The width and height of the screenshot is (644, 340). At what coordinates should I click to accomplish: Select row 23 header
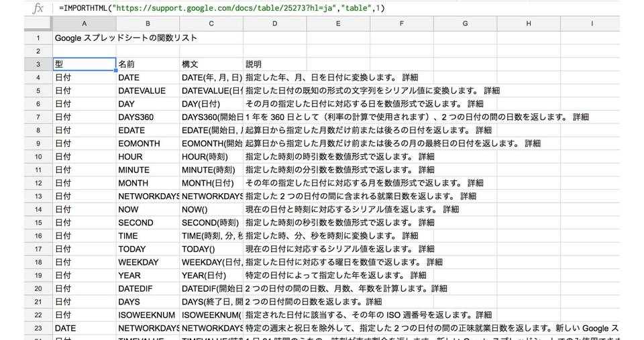38,328
